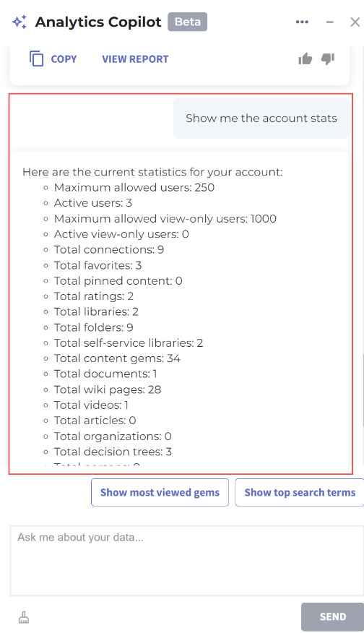Click the Analytics Copilot sparkle icon
364x633 pixels.
pos(19,22)
